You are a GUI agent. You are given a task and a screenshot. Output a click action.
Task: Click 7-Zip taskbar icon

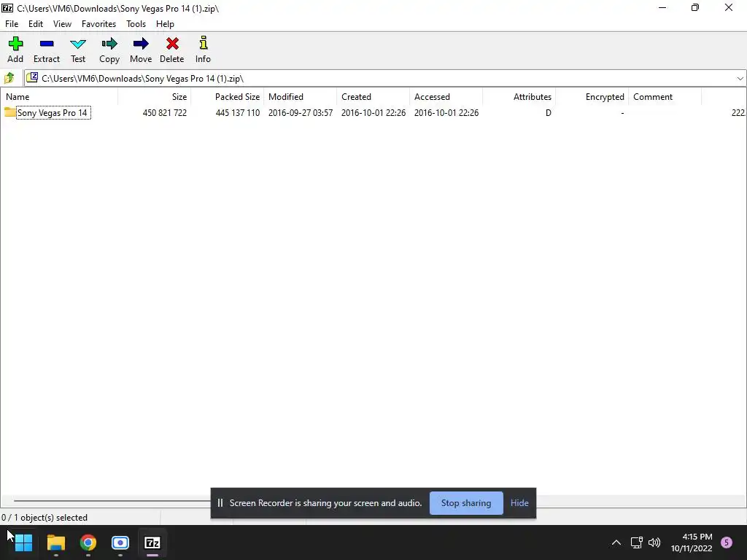point(152,542)
